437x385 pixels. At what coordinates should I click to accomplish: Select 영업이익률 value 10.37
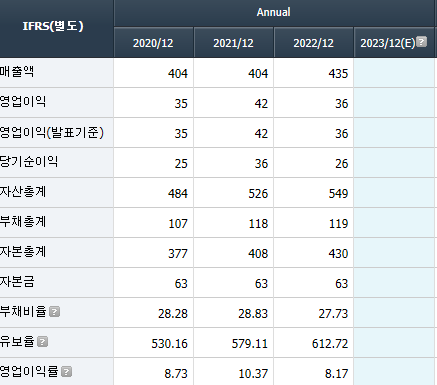tap(253, 374)
